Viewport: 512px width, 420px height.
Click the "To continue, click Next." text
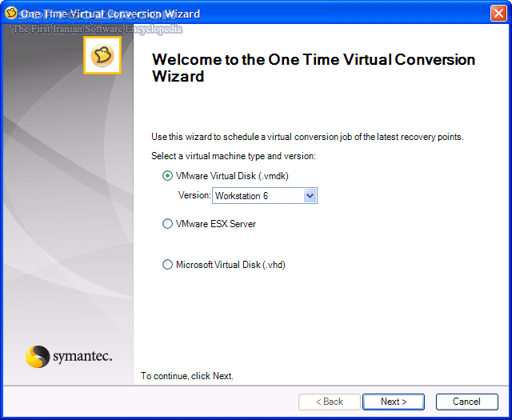(187, 375)
